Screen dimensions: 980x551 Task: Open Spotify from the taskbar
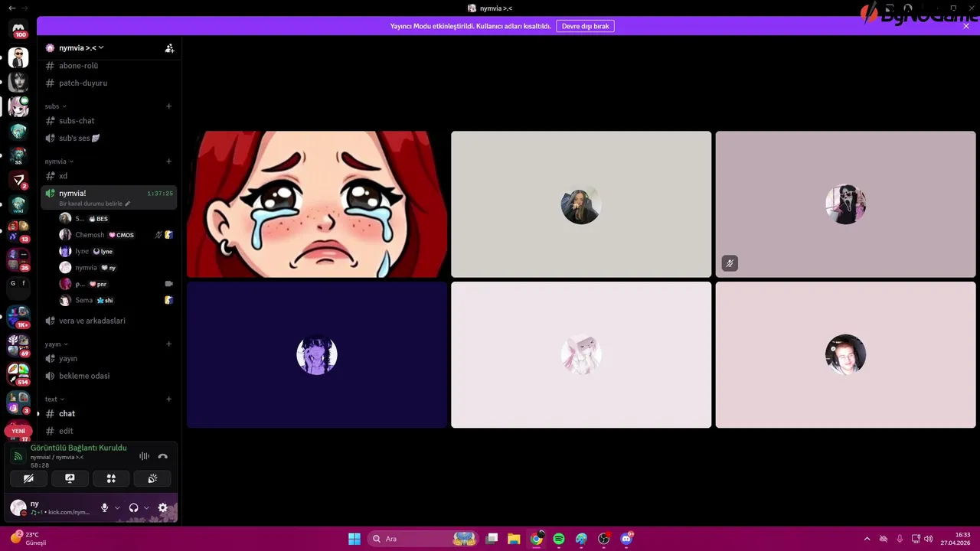(559, 539)
